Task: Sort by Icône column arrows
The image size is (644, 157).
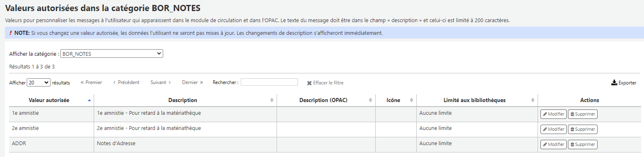Action: coord(411,100)
